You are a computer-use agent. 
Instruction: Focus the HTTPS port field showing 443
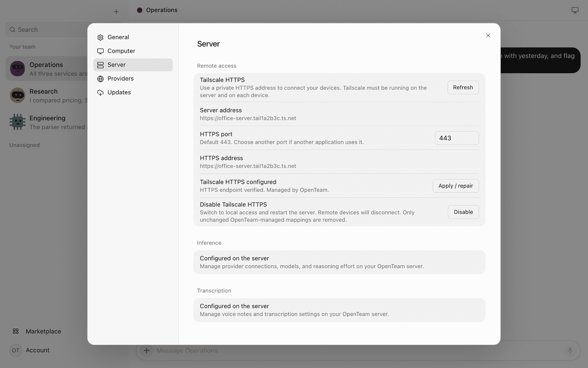(x=457, y=138)
